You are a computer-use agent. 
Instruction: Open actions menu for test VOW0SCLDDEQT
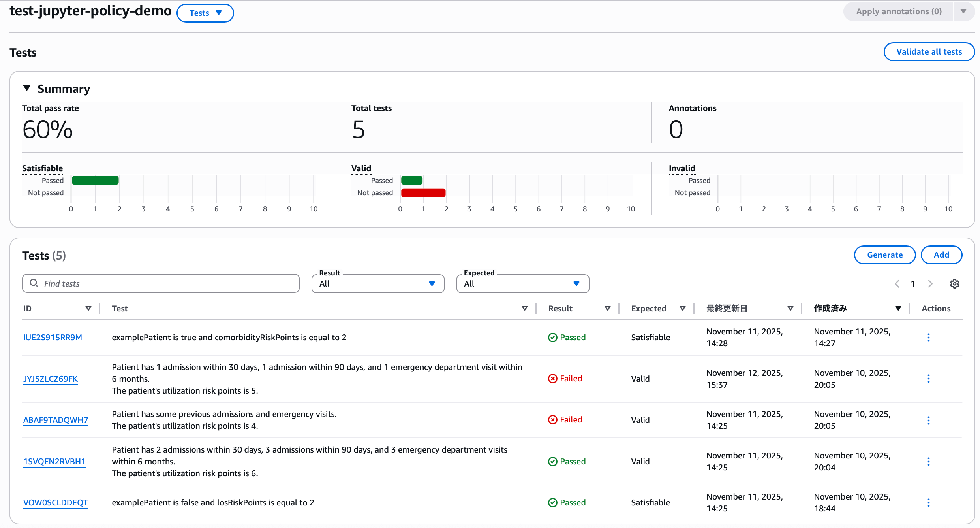[x=928, y=503]
